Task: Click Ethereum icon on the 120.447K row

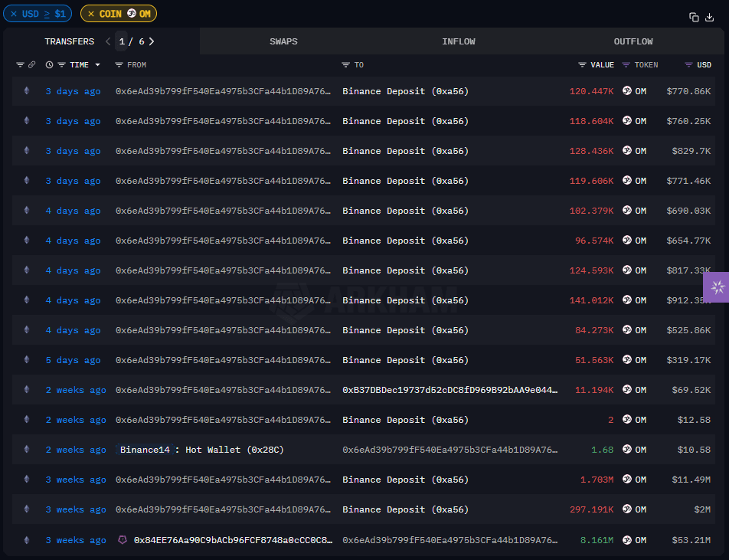Action: [x=27, y=90]
